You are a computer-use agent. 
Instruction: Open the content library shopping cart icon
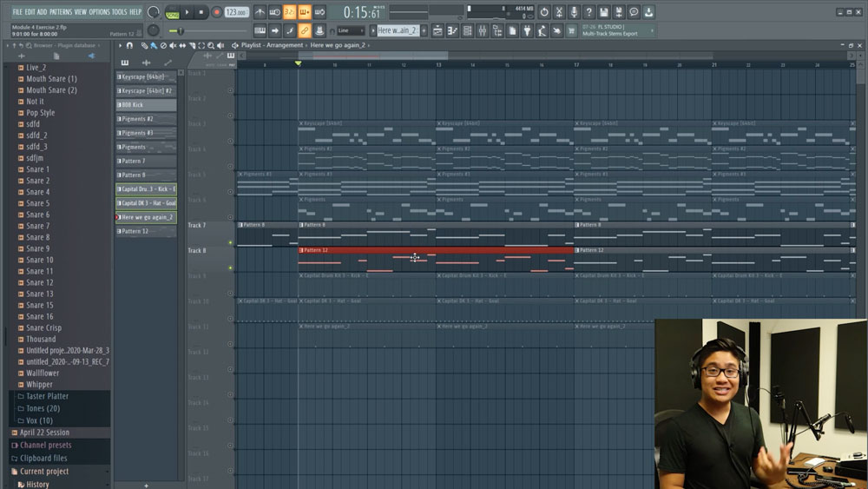click(x=571, y=30)
